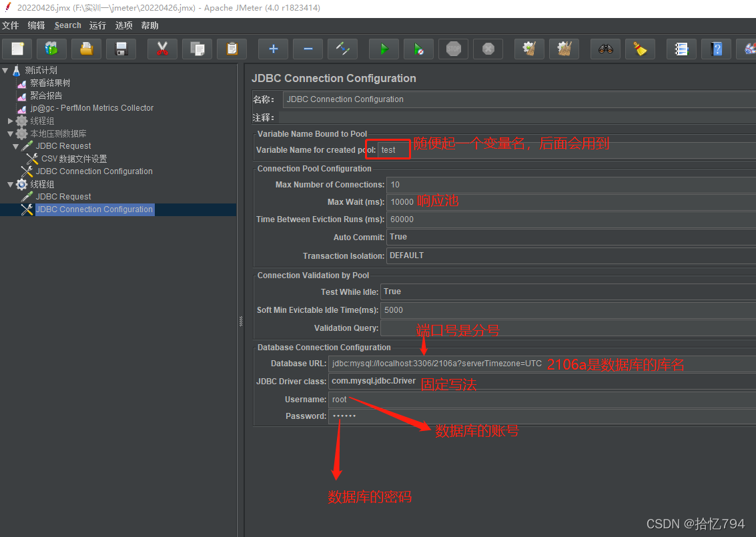The width and height of the screenshot is (756, 537).
Task: Open the Function Helper list icon
Action: point(682,49)
